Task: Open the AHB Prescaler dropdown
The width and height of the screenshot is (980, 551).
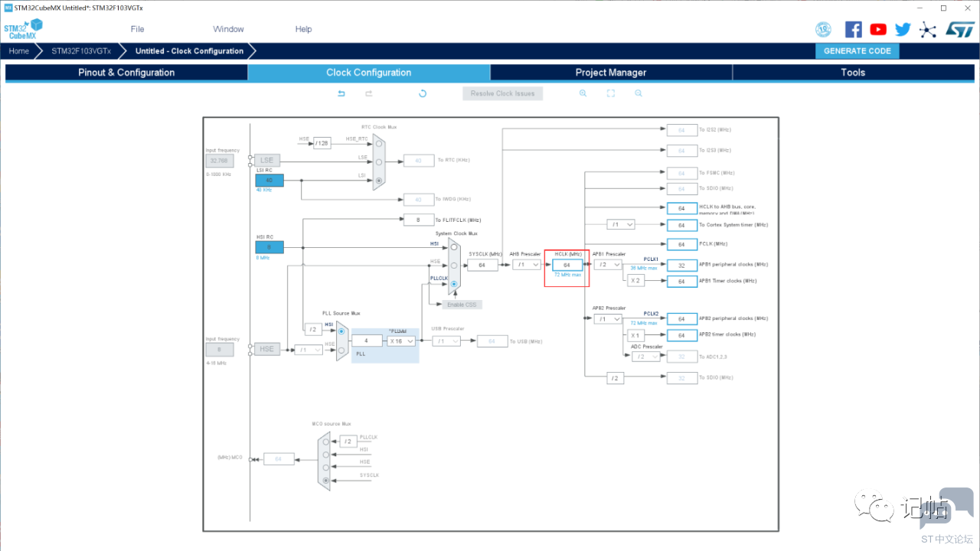Action: [527, 265]
